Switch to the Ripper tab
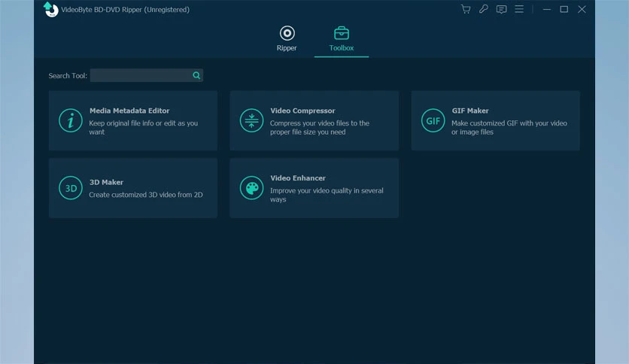Screen dimensions: 629x364 tap(287, 39)
